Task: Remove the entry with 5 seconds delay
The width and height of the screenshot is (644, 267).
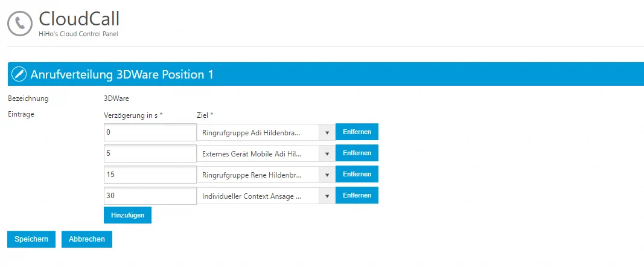Action: (x=357, y=153)
